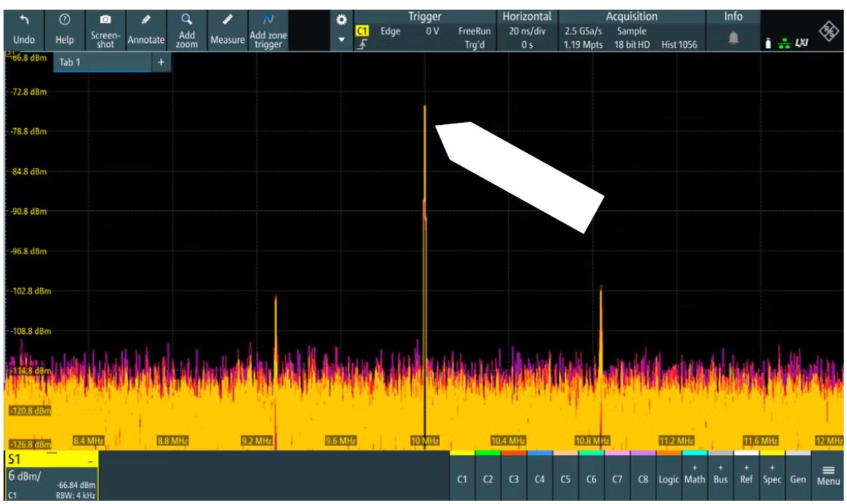The height and width of the screenshot is (504, 847).
Task: Turn on channel C8
Action: point(643,478)
